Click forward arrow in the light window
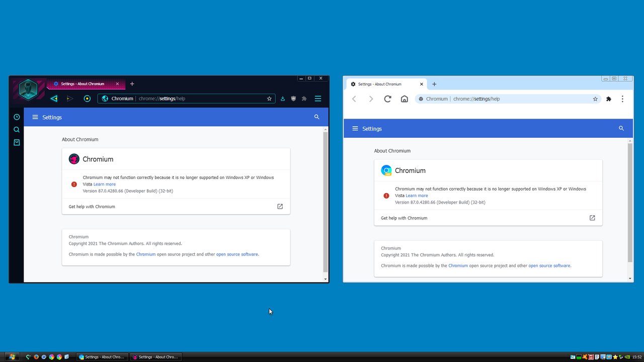Screen dimensions: 644x362 (371, 99)
